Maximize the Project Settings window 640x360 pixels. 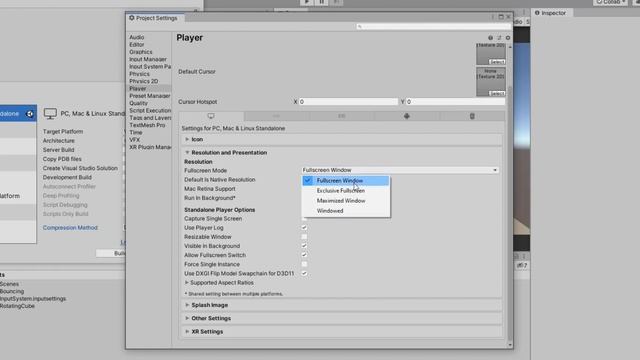[501, 17]
